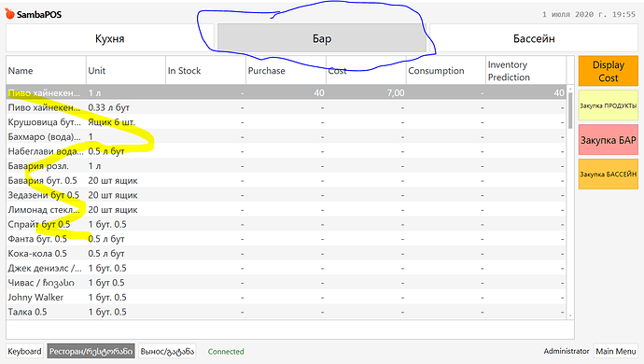The width and height of the screenshot is (644, 364).
Task: Click the inventory list vertical scrollbar thumb
Action: (x=570, y=110)
